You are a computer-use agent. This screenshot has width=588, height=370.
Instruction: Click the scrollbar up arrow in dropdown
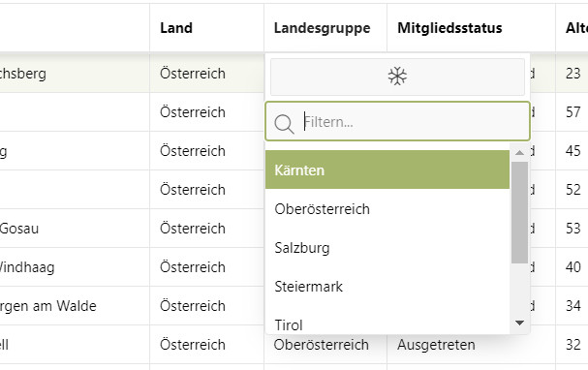[x=520, y=153]
